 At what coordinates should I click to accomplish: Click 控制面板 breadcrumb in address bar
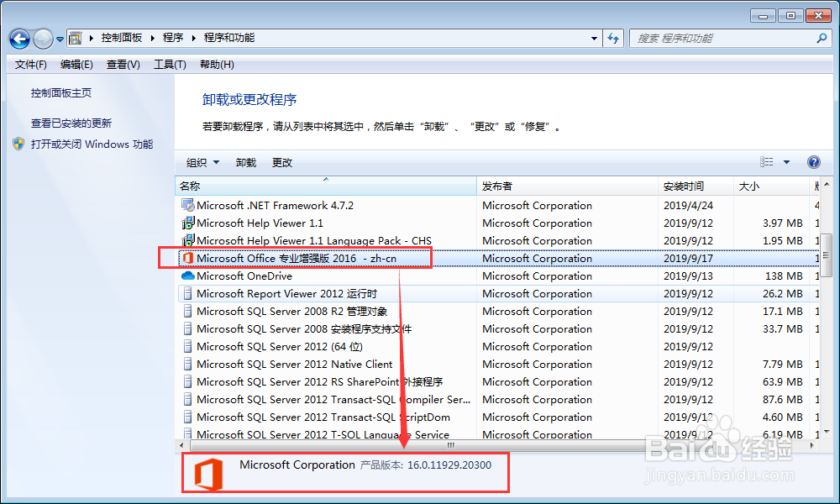click(x=122, y=38)
